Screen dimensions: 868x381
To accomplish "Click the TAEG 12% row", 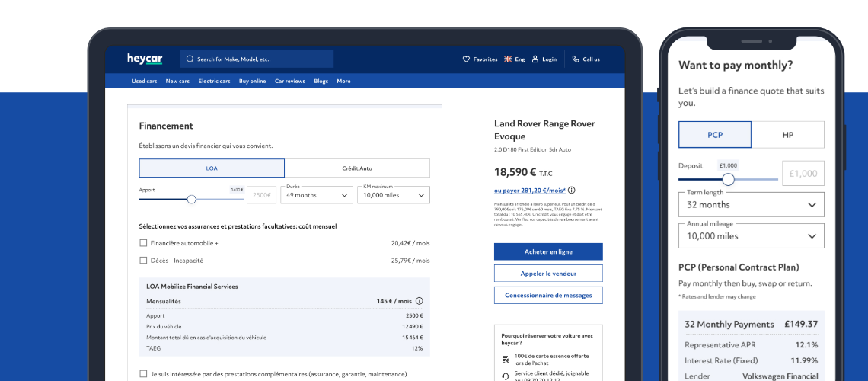I will (285, 348).
